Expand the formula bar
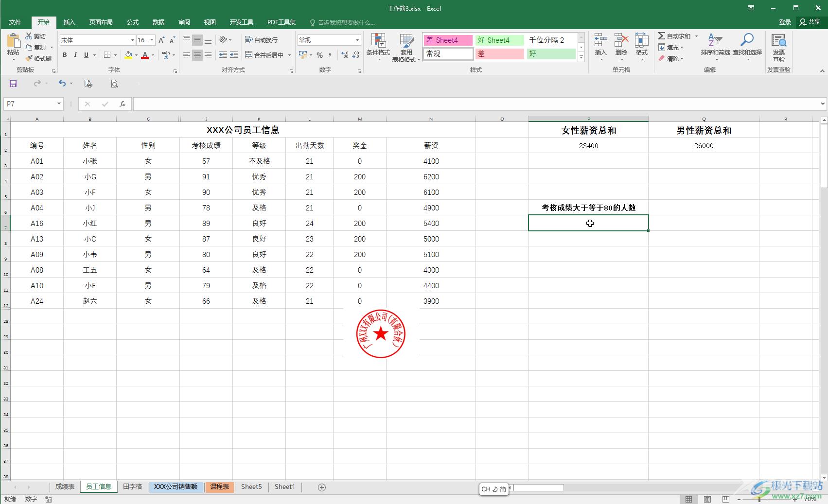Image resolution: width=828 pixels, height=504 pixels. tap(823, 104)
